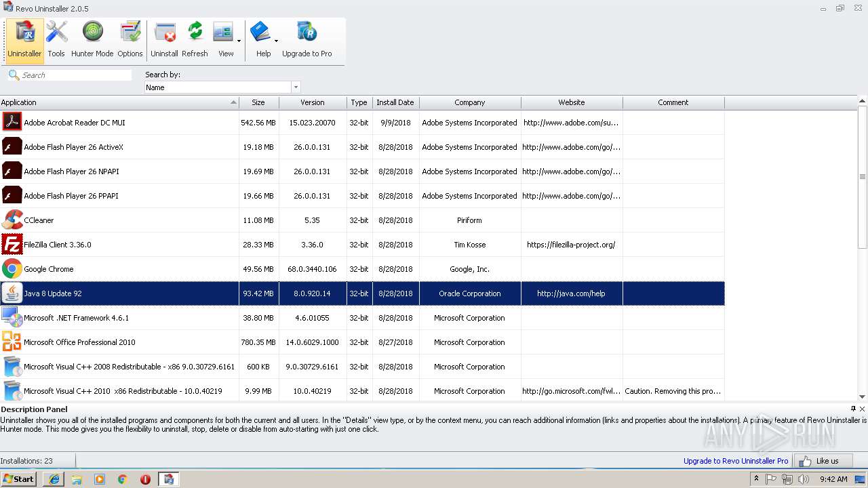The width and height of the screenshot is (868, 488).
Task: Select the Java 8 Update 92 icon
Action: [x=12, y=293]
